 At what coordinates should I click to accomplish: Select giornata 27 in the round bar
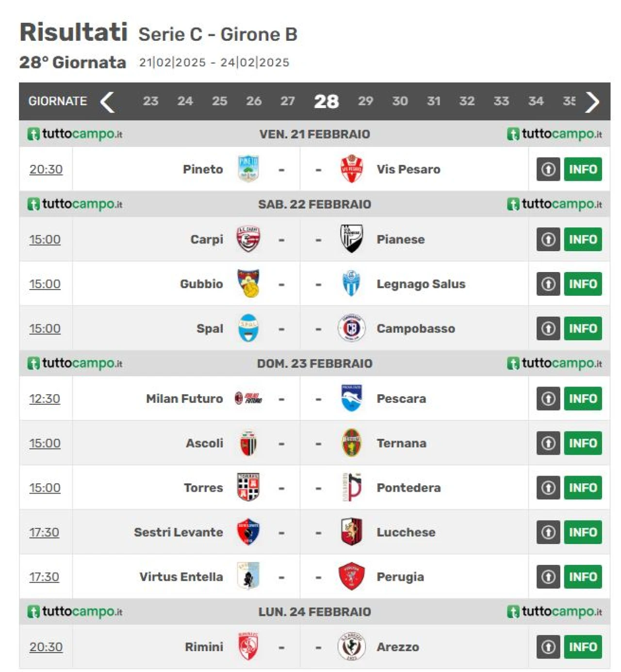[288, 101]
